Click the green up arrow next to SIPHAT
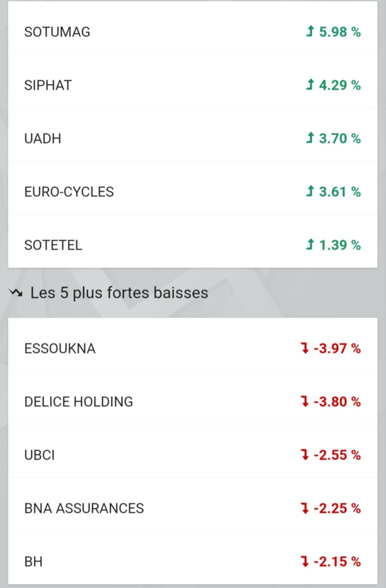This screenshot has width=386, height=588. 310,85
